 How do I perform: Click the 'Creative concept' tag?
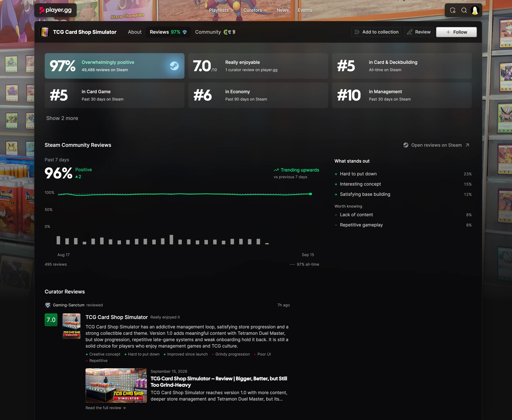[103, 354]
